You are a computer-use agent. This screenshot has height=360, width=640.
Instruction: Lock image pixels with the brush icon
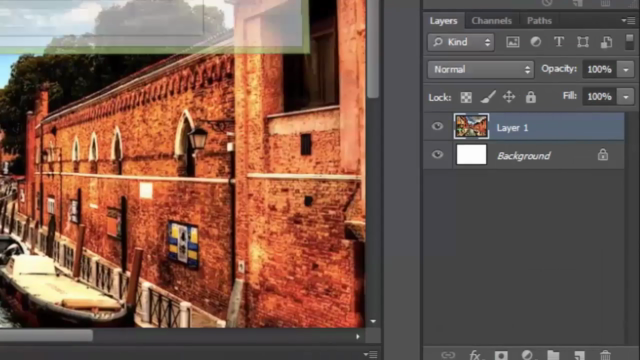click(488, 97)
